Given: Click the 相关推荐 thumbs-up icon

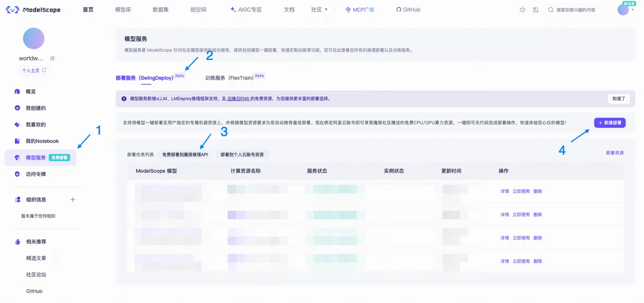Looking at the screenshot, I should [17, 242].
